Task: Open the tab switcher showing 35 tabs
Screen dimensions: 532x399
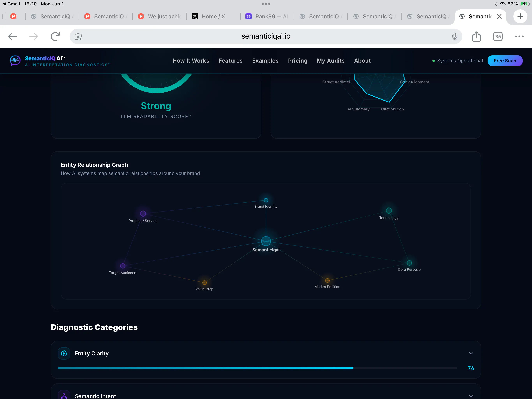Action: point(498,36)
